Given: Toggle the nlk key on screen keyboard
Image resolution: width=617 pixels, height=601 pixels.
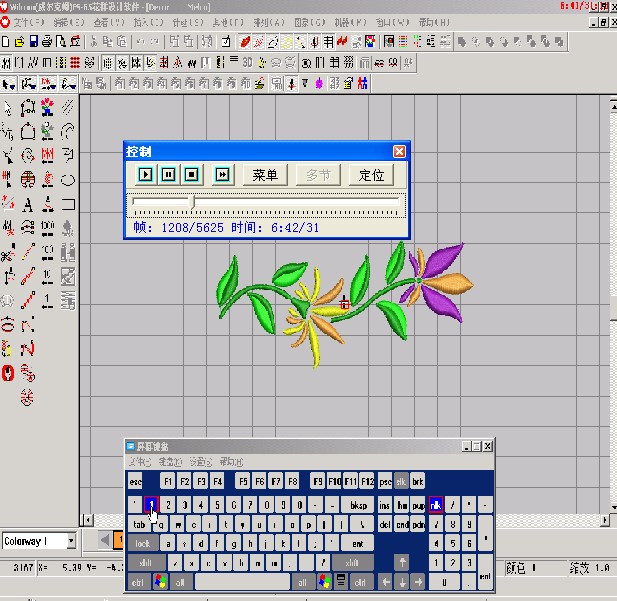Looking at the screenshot, I should pos(436,505).
